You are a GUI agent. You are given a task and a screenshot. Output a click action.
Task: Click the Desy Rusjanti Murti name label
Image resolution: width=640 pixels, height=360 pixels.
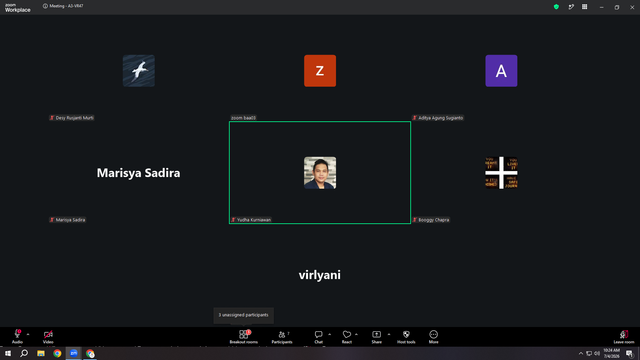pyautogui.click(x=71, y=118)
